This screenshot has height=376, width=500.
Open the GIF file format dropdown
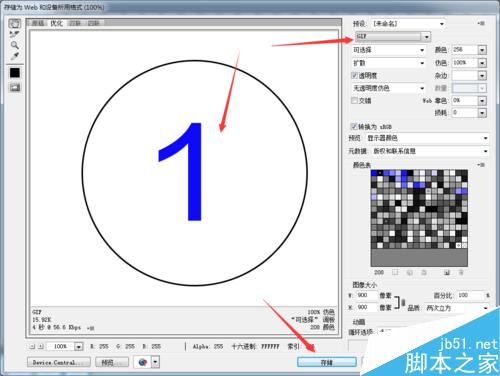pos(393,36)
